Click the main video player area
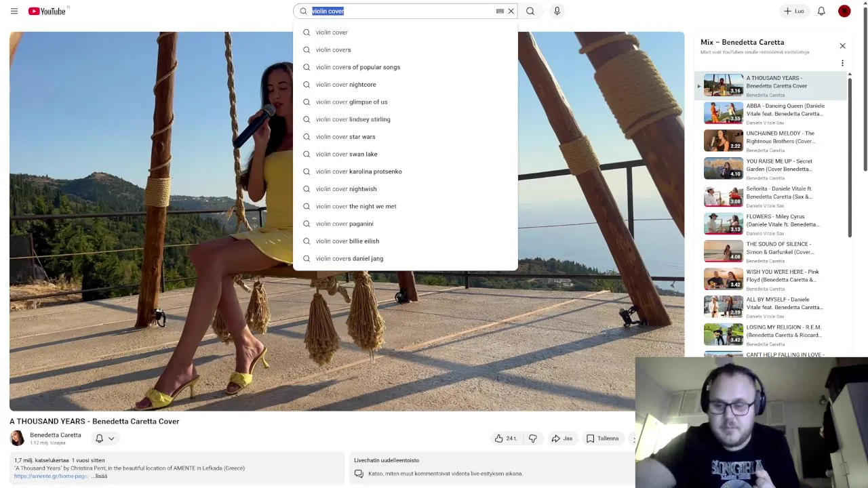 347,221
